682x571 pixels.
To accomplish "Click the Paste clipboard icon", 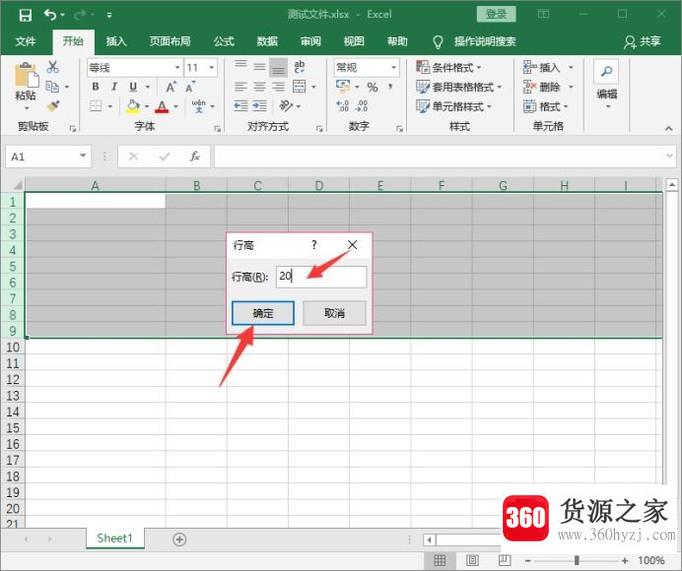I will click(x=26, y=75).
